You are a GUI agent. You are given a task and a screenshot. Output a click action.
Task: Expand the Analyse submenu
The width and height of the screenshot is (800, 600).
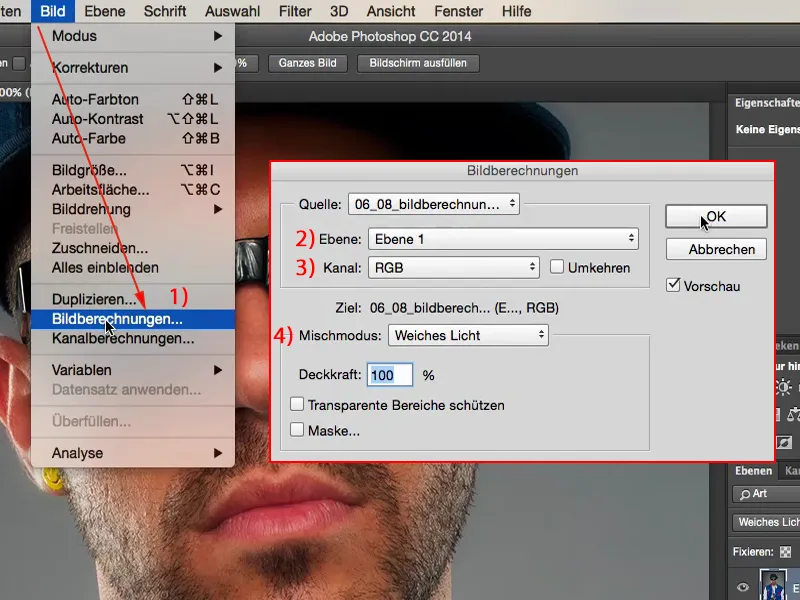[x=133, y=453]
